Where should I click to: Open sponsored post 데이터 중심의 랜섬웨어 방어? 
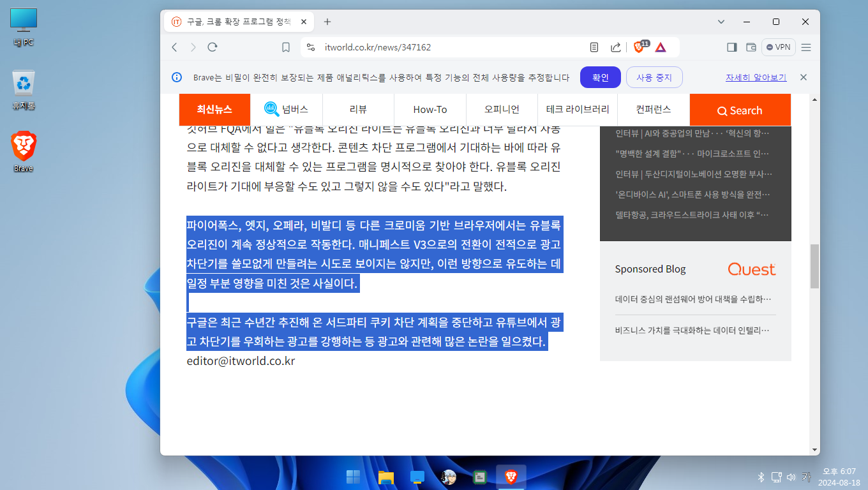click(x=693, y=299)
